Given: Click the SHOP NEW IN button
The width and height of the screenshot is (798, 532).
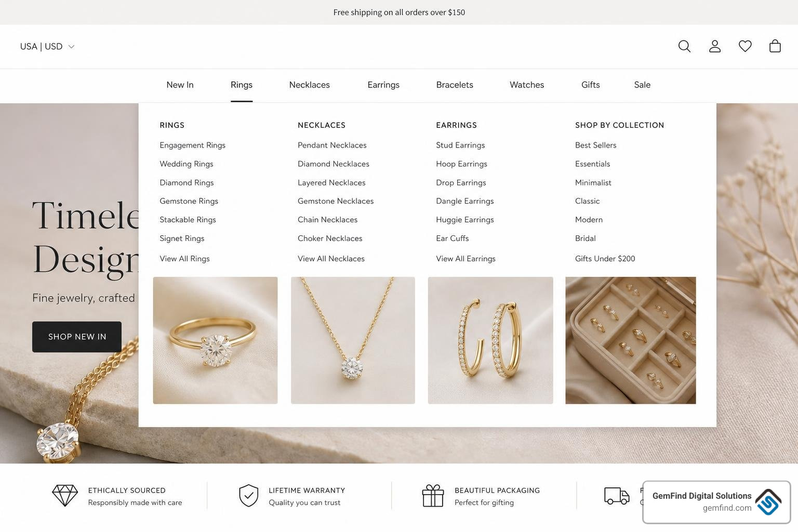Looking at the screenshot, I should point(77,337).
